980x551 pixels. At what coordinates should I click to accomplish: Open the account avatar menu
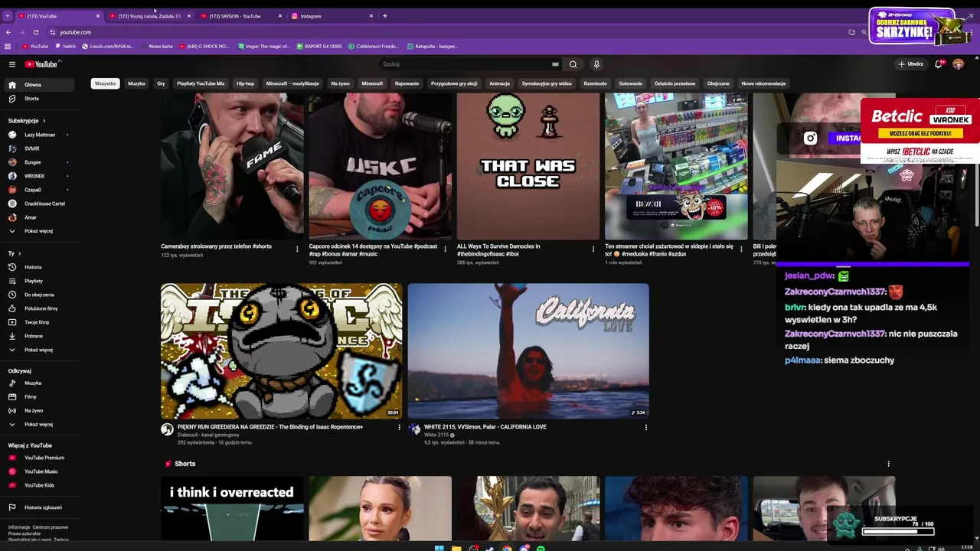point(958,64)
